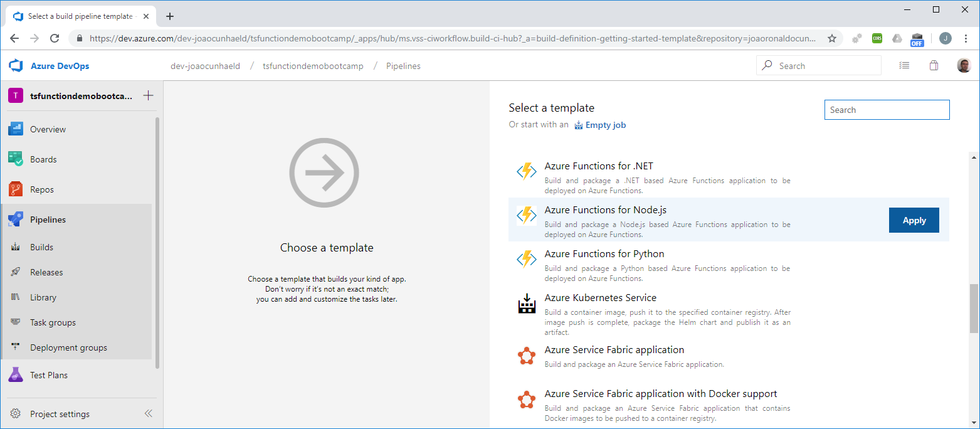Open the marketplace shopping bag icon
This screenshot has width=980, height=429.
934,65
